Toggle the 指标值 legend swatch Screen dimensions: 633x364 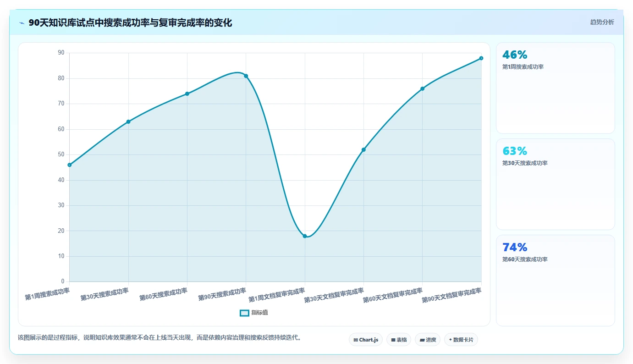click(x=244, y=313)
